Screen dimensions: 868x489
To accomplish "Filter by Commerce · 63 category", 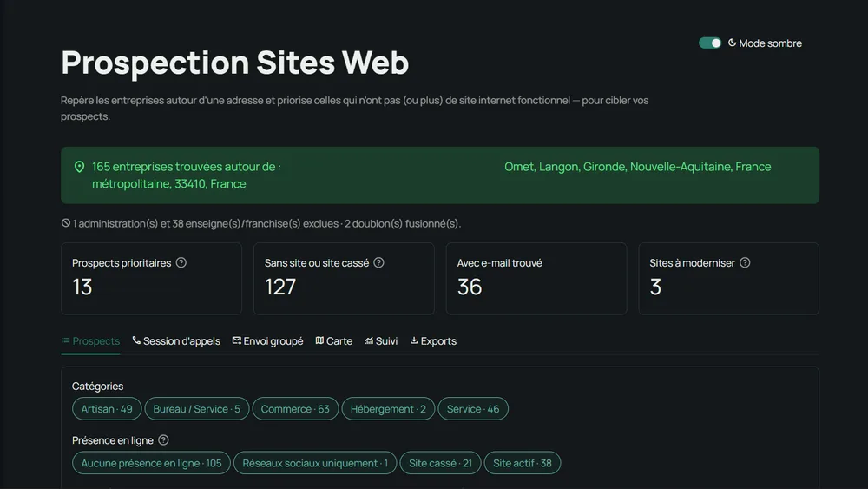I will [295, 409].
